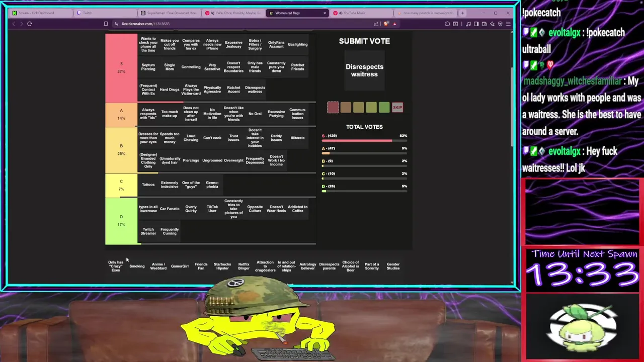Pick the unranked 'Starbucks Hipster' item
This screenshot has width=644, height=362.
coord(222,266)
